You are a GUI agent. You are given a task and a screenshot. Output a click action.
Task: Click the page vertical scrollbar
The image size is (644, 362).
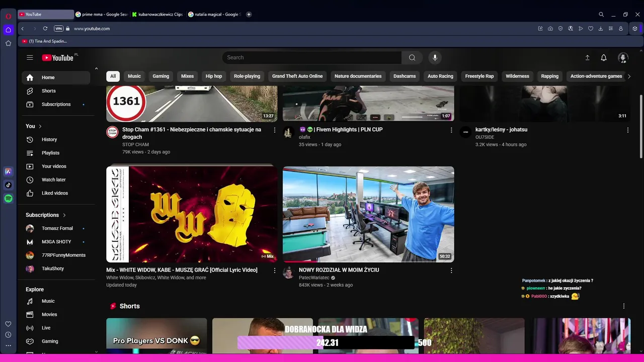641,126
